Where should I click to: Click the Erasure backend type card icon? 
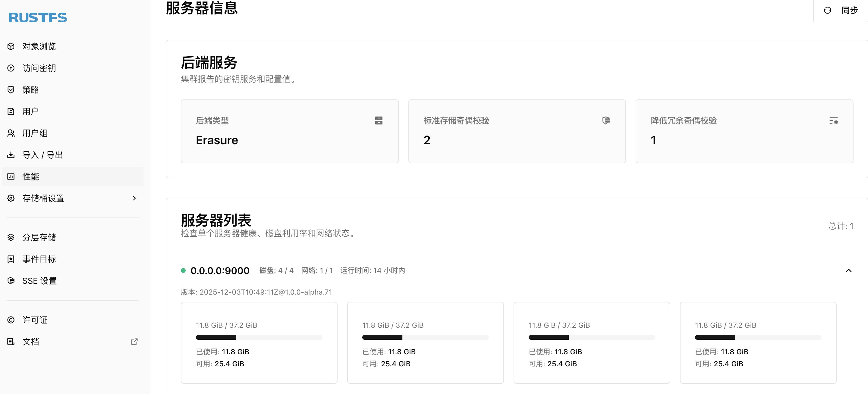(379, 120)
